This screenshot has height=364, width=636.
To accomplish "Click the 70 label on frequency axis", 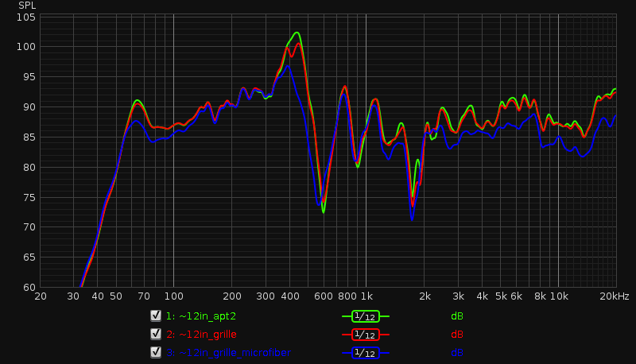I will pyautogui.click(x=144, y=296).
